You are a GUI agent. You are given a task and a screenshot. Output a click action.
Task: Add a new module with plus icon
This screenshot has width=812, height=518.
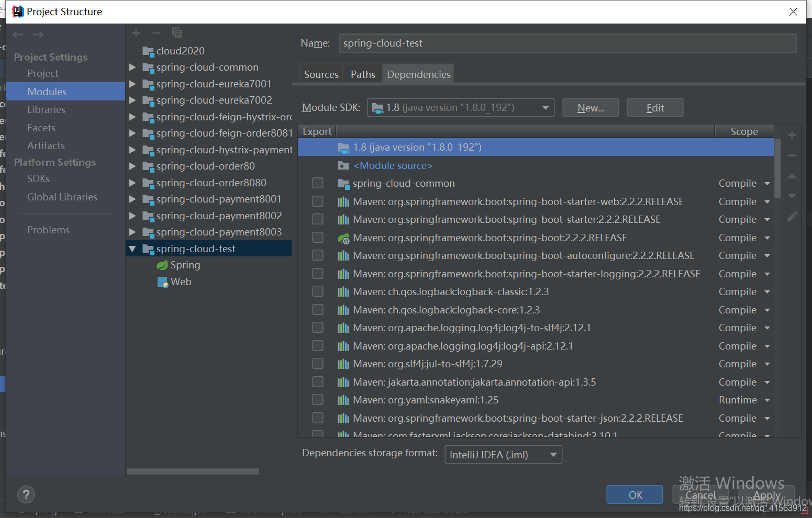136,33
